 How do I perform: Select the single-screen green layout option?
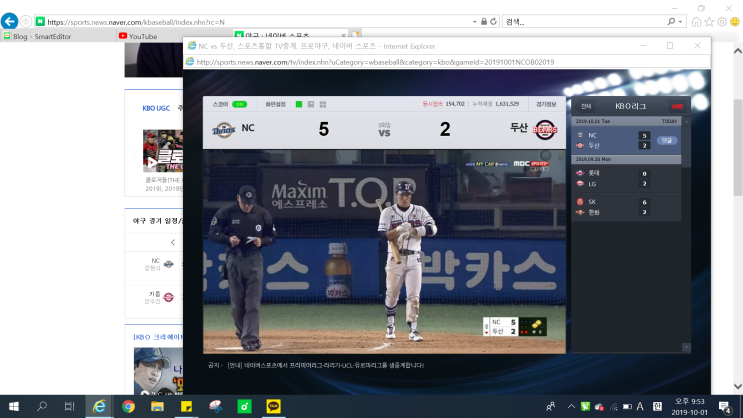299,104
